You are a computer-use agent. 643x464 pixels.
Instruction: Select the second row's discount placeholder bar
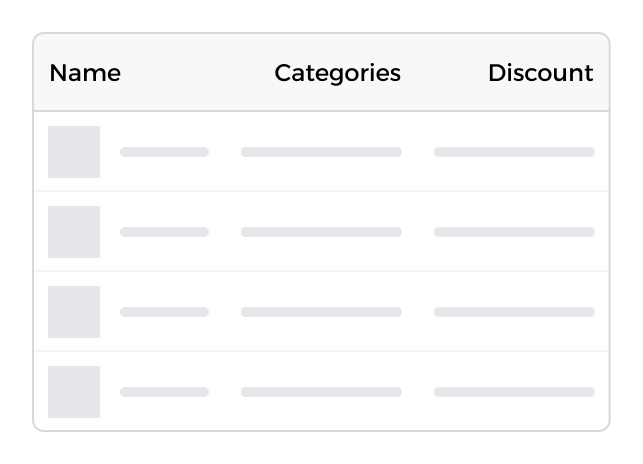tap(514, 232)
